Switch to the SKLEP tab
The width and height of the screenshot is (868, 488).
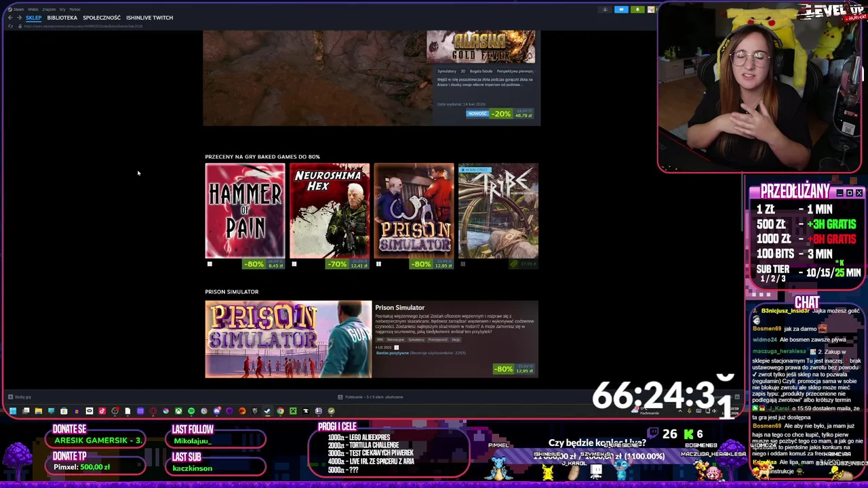(34, 18)
